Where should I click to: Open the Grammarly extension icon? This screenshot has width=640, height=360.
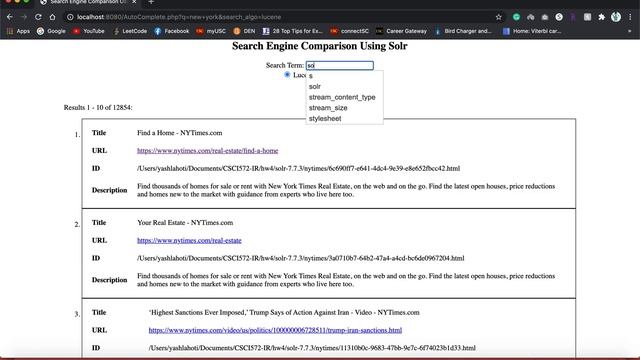coord(516,17)
